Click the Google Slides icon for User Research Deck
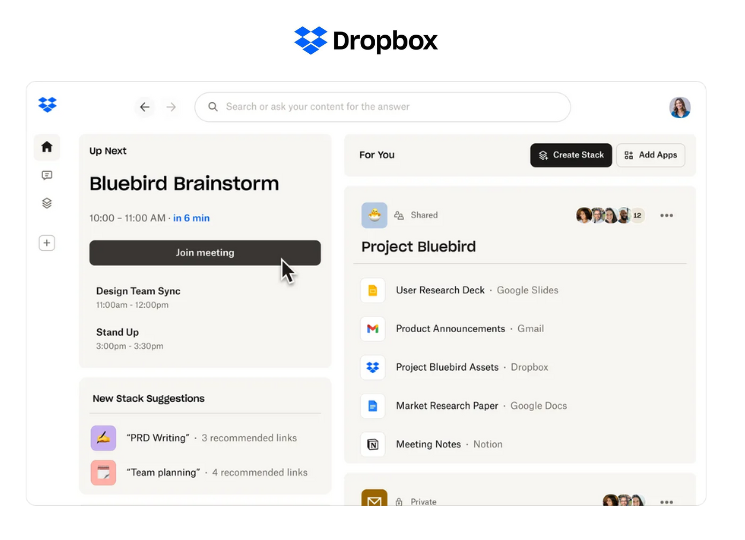 pyautogui.click(x=372, y=290)
